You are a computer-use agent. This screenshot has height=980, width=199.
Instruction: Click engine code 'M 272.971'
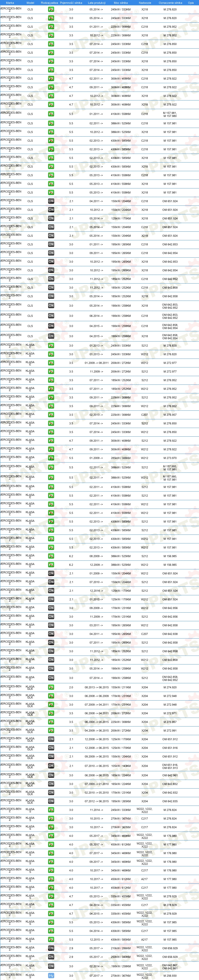170,713
